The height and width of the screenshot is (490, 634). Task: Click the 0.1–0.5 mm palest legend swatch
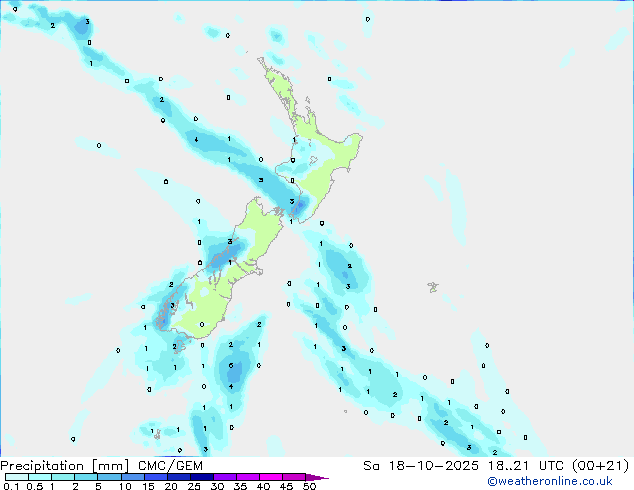pyautogui.click(x=17, y=477)
